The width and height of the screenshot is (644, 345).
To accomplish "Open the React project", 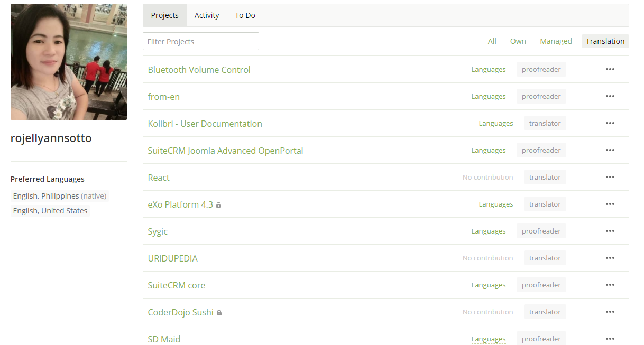I will coord(159,178).
